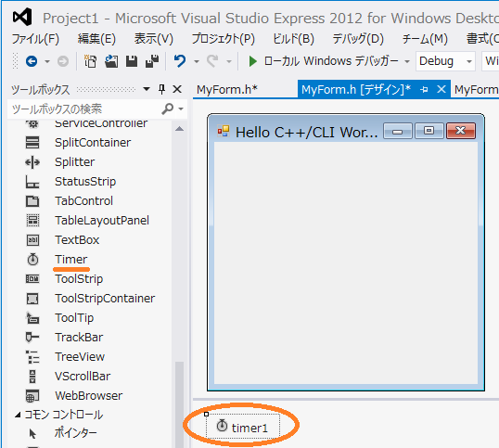Close the toolbox panel
The width and height of the screenshot is (499, 448).
pyautogui.click(x=177, y=89)
